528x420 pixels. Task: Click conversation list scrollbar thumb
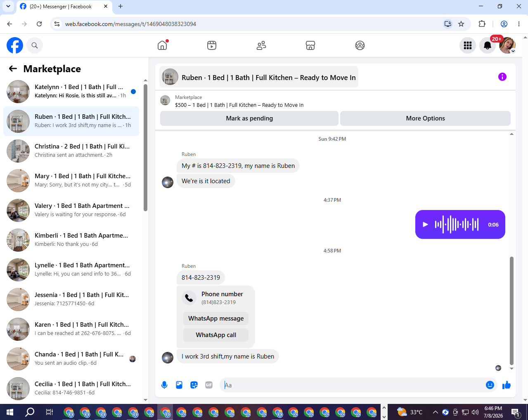[145, 148]
